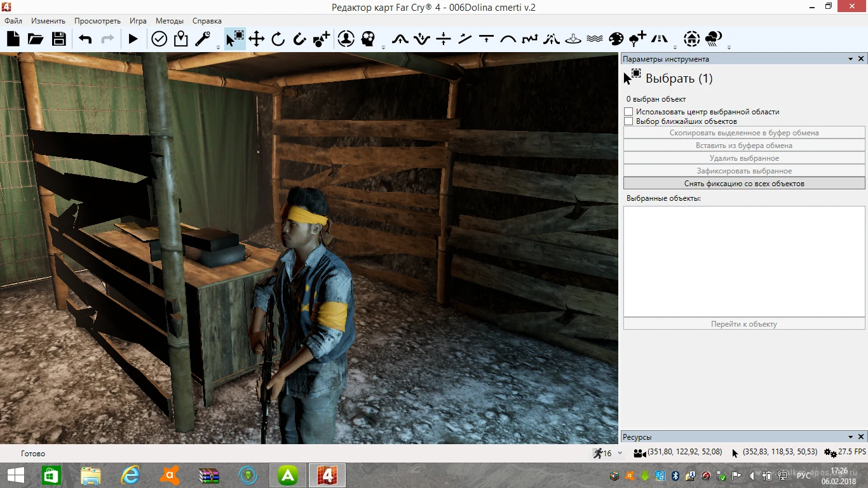Expand the 'Параметры инструмента' panel options arrow

pos(851,59)
